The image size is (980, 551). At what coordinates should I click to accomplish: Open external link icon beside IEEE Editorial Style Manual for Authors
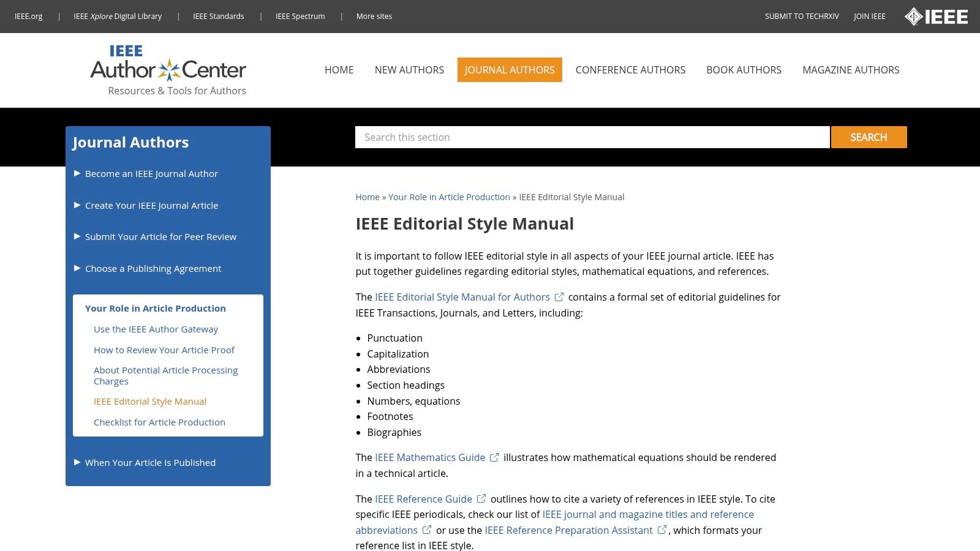pyautogui.click(x=559, y=297)
